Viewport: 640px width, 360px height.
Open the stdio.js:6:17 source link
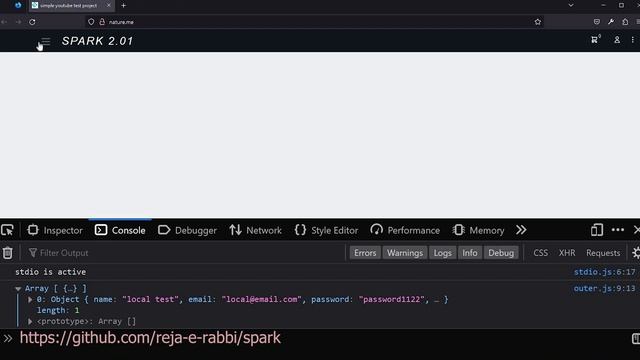(604, 272)
